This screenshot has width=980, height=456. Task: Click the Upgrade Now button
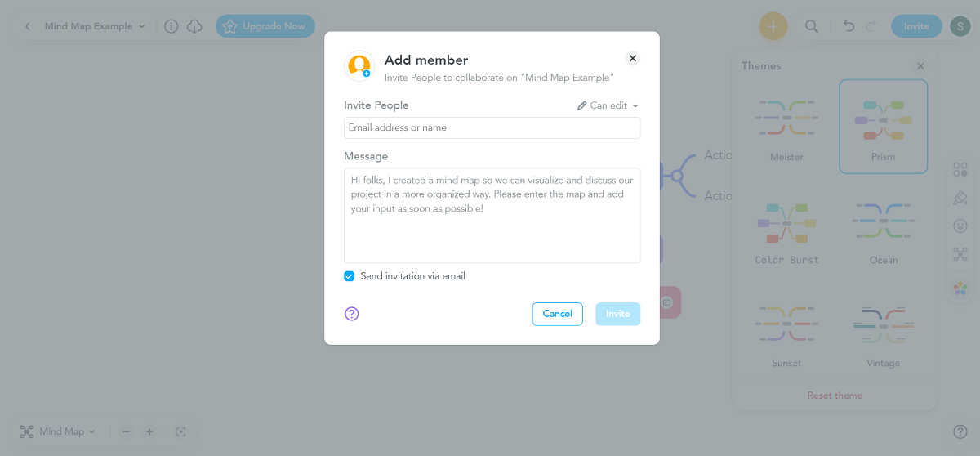[265, 26]
